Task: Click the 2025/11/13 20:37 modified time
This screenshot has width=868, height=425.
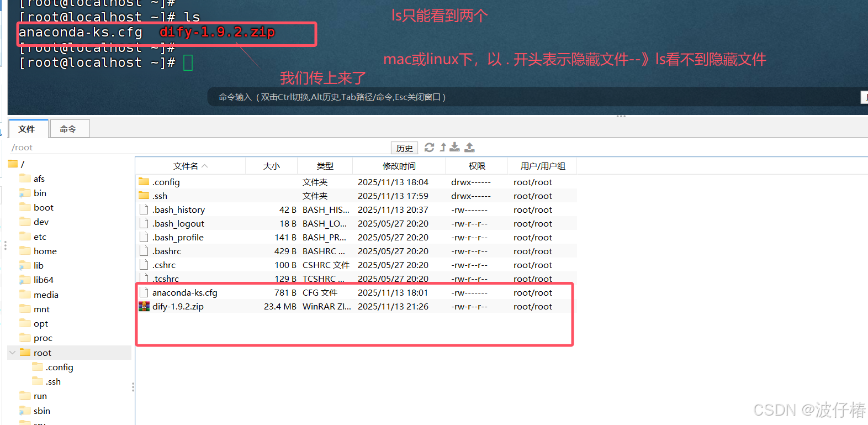Action: (x=393, y=209)
